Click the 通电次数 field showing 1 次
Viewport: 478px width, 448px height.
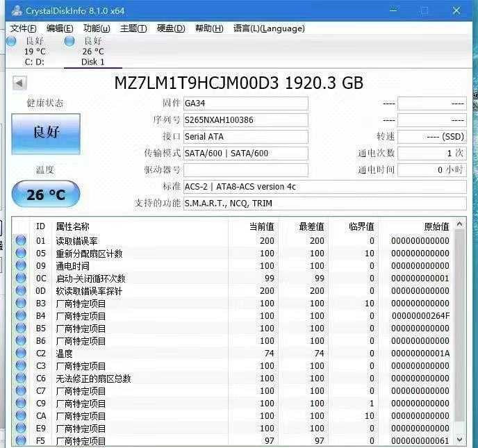(432, 154)
